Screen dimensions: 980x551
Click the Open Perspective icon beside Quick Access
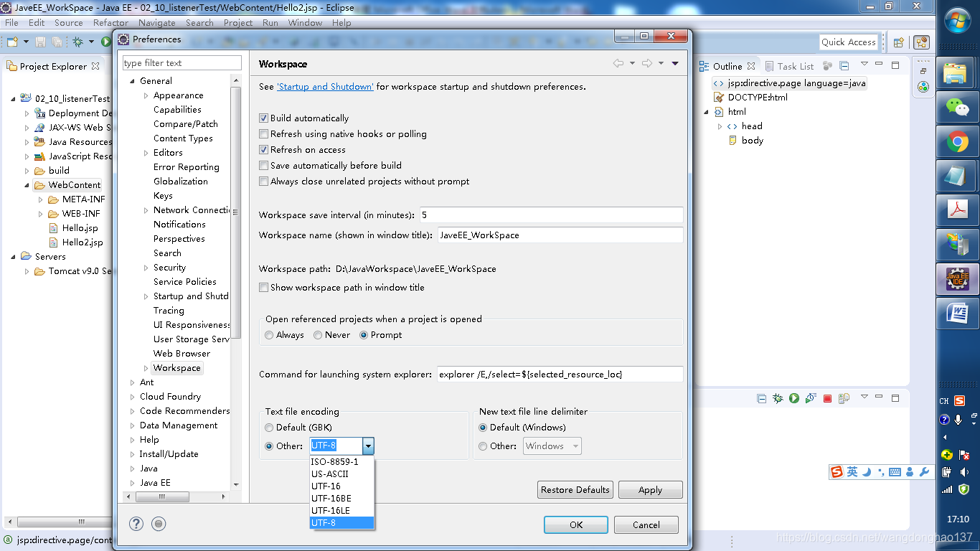[x=899, y=42]
